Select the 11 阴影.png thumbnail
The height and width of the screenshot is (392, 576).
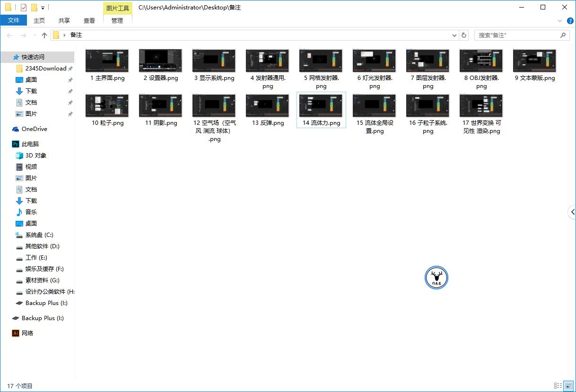click(x=161, y=105)
